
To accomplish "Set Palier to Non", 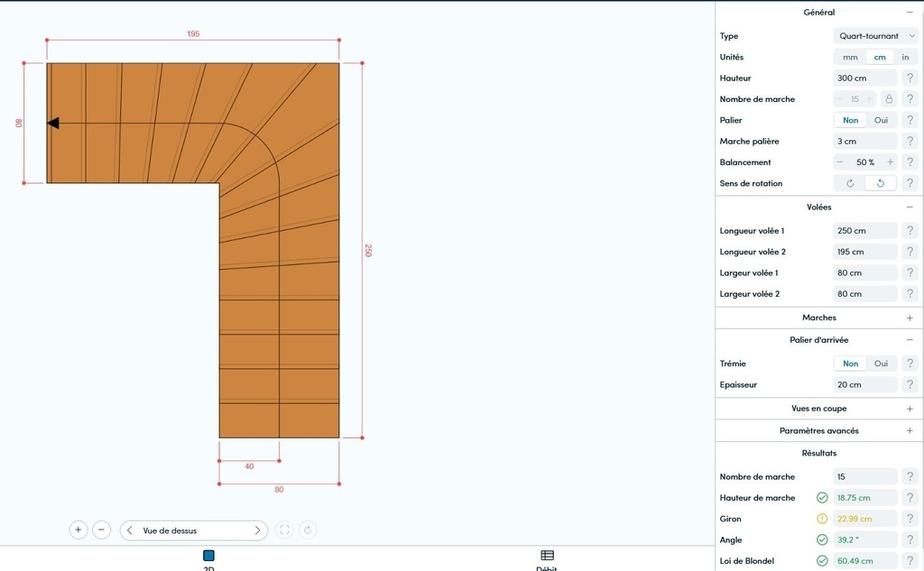I will click(x=850, y=120).
